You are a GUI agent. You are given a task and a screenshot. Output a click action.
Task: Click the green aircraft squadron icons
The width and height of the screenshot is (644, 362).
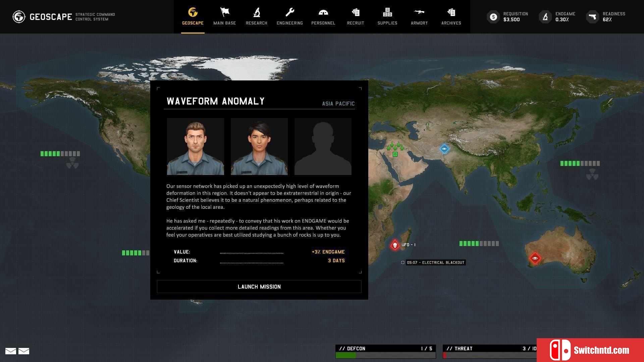pyautogui.click(x=395, y=146)
